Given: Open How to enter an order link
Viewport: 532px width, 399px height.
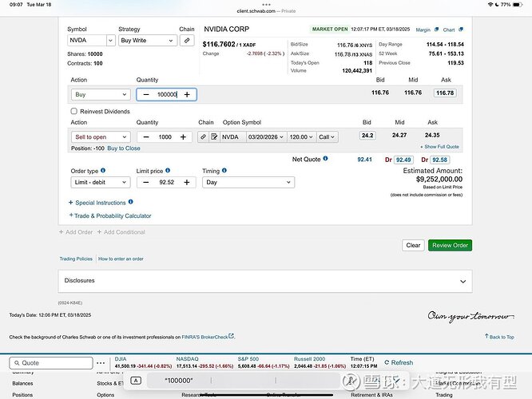Looking at the screenshot, I should 121,259.
